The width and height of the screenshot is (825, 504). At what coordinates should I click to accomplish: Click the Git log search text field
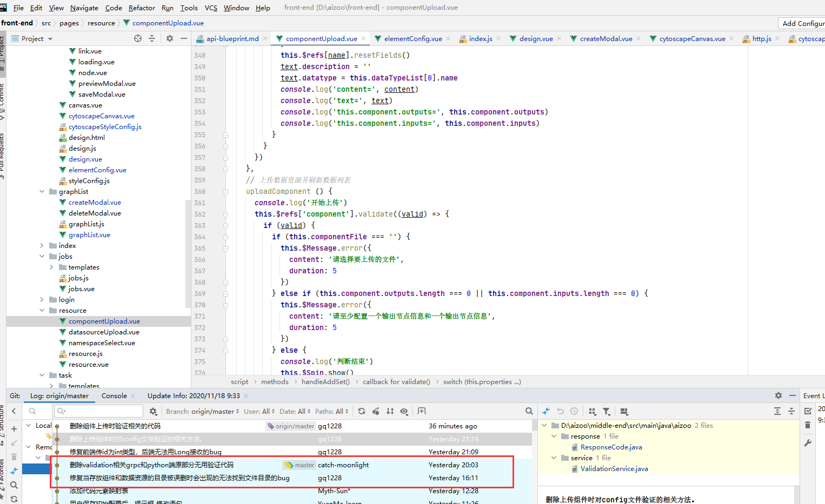(x=98, y=411)
